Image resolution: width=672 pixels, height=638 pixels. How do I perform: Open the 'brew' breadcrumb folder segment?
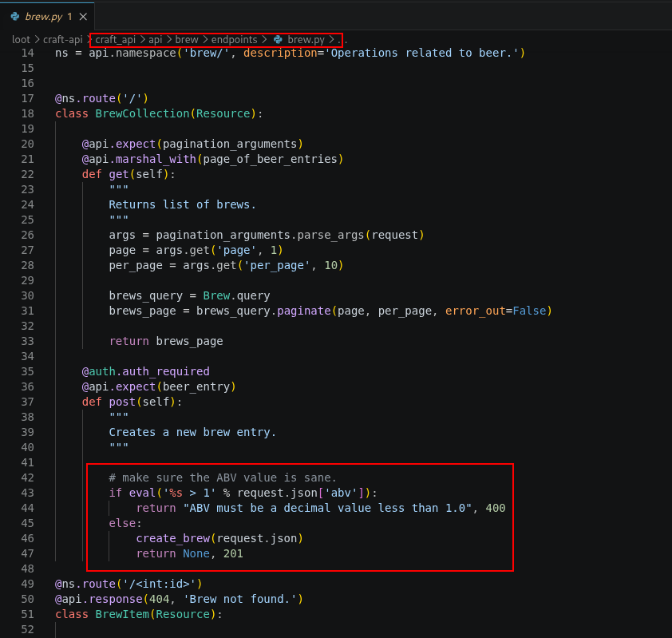(x=187, y=39)
